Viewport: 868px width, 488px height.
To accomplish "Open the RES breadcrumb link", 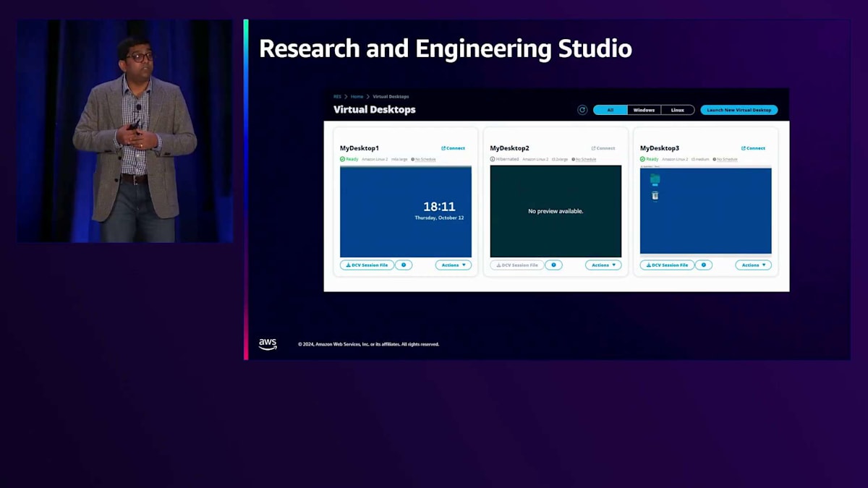I will tap(337, 96).
